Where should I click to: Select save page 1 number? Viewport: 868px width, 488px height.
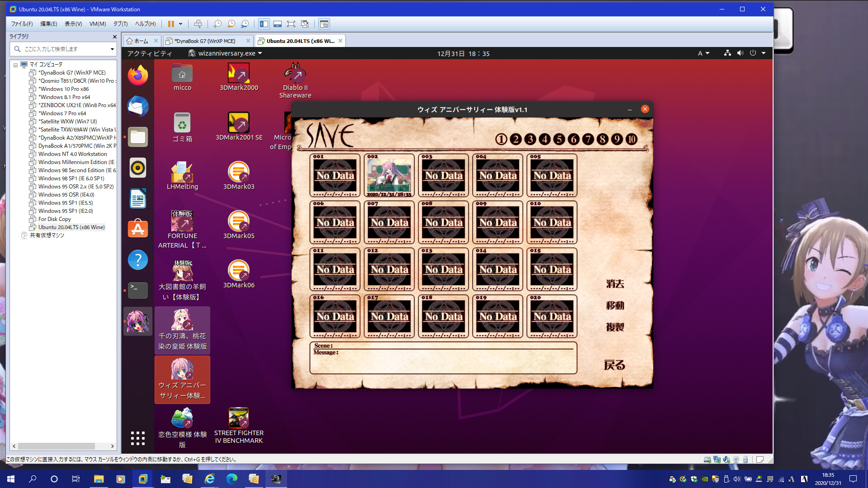click(x=501, y=139)
